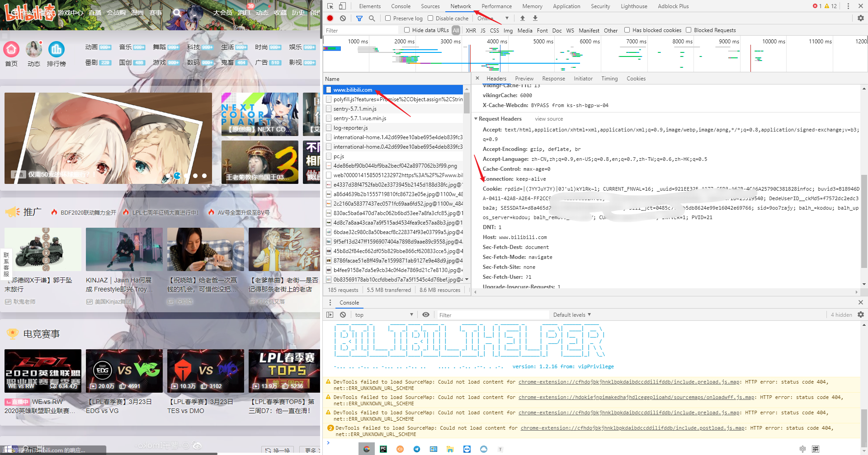Click the red error count badge
868x455 pixels.
[x=817, y=6]
